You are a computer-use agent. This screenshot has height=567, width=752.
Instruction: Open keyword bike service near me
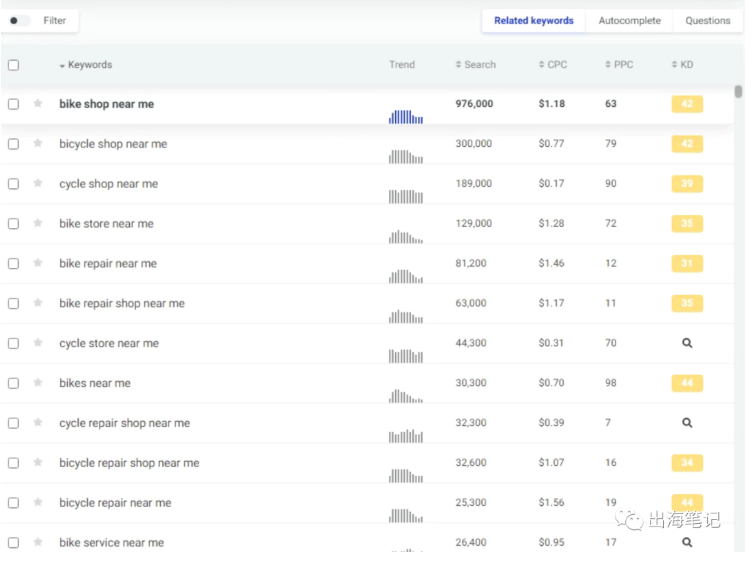pyautogui.click(x=111, y=543)
